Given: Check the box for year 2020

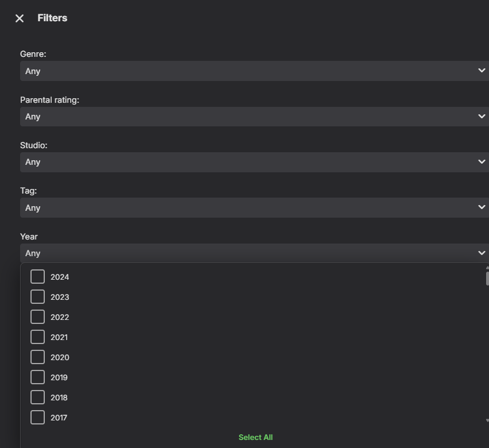Looking at the screenshot, I should pyautogui.click(x=37, y=357).
